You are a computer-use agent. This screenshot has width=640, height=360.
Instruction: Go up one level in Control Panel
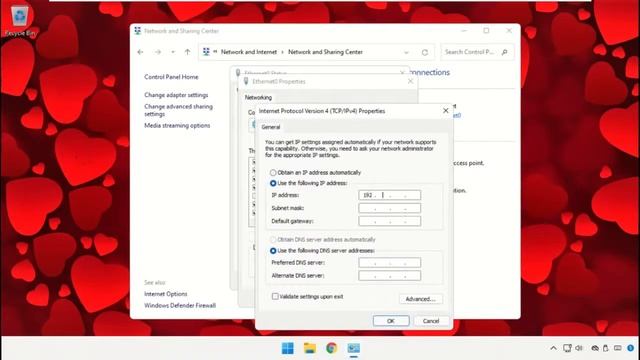pyautogui.click(x=187, y=52)
